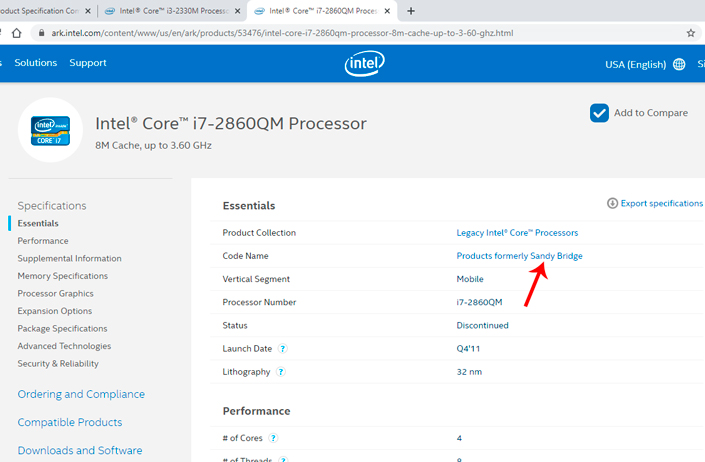Click the browser address bar URL
The image size is (705, 462).
[282, 33]
